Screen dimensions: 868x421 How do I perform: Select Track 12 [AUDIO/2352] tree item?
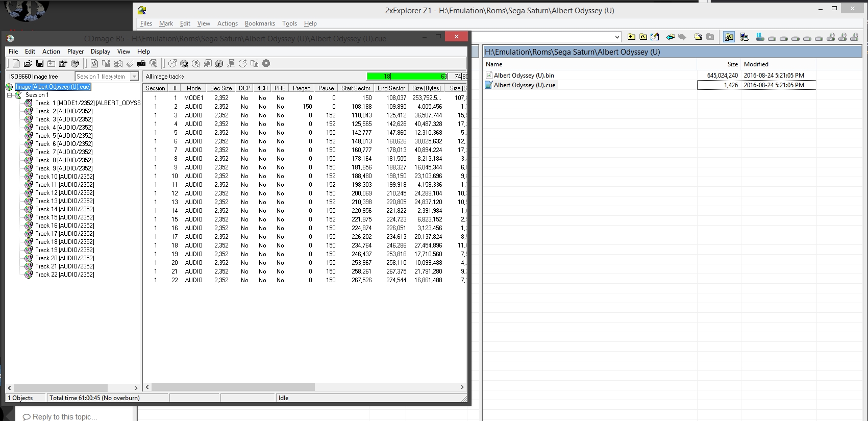pyautogui.click(x=65, y=193)
